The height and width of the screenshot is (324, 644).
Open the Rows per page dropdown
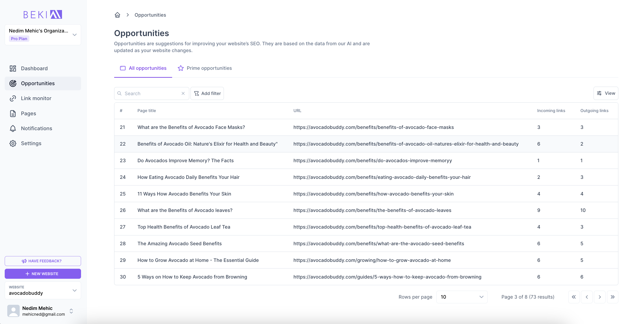[x=461, y=297]
